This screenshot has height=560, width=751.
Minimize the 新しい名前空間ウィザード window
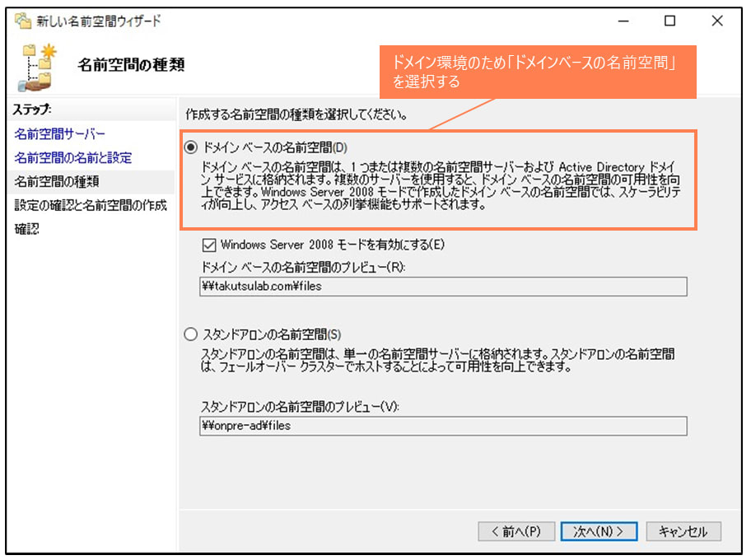point(623,21)
